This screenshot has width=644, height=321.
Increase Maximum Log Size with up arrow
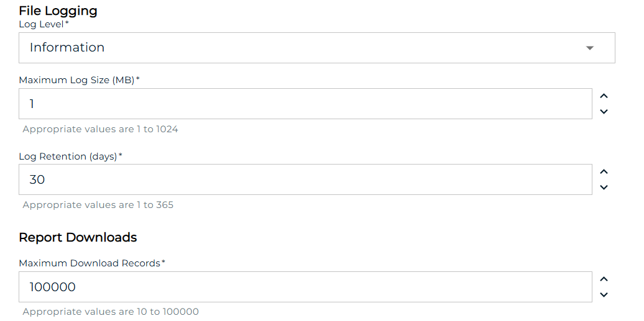(x=604, y=96)
